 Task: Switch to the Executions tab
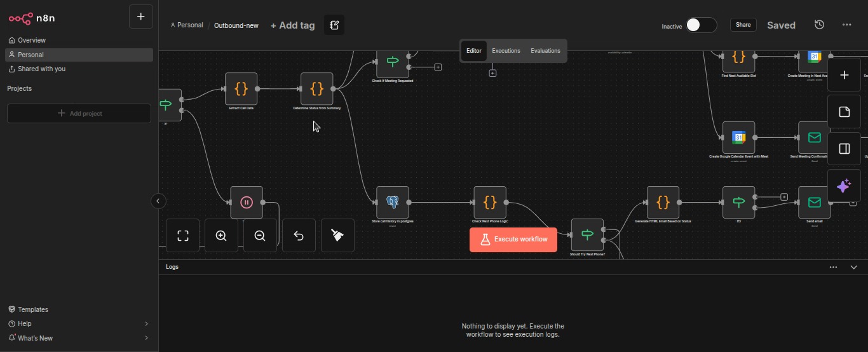click(x=506, y=51)
